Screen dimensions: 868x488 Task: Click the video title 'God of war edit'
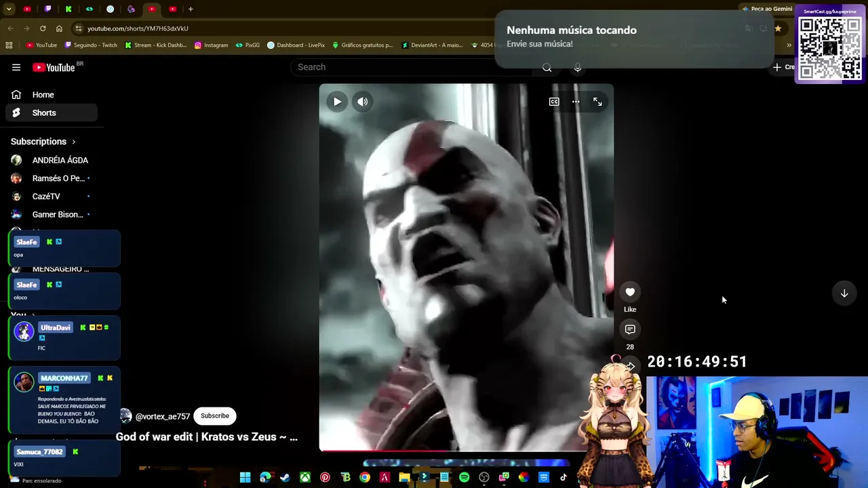(x=207, y=436)
